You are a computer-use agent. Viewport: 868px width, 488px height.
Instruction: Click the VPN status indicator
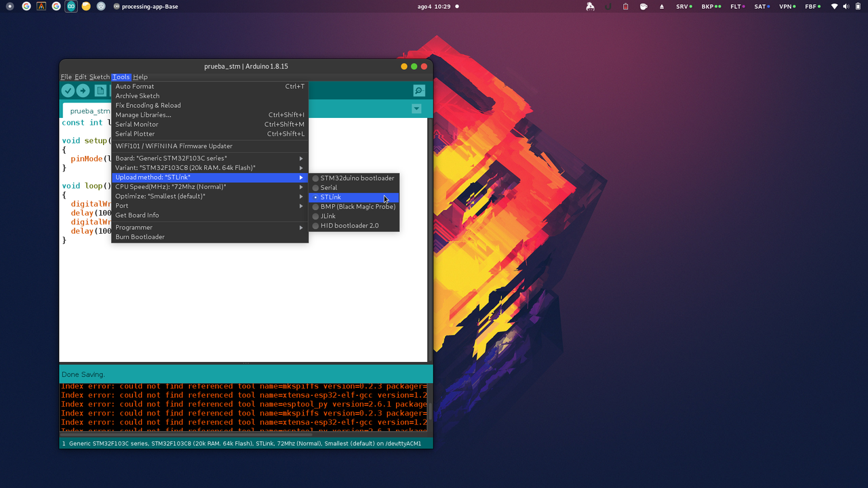787,6
